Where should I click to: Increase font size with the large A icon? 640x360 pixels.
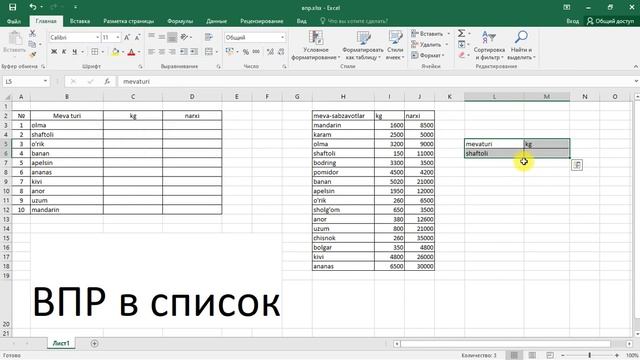click(x=127, y=38)
